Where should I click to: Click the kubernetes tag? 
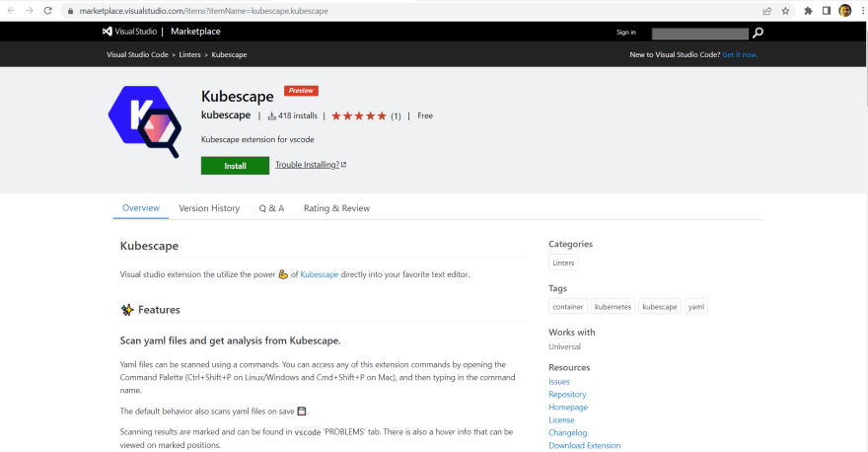point(613,306)
